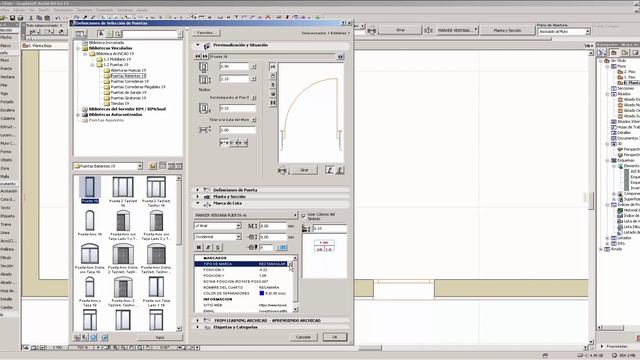
Task: Click bold text style button in Marca de Cota
Action: pos(199,247)
